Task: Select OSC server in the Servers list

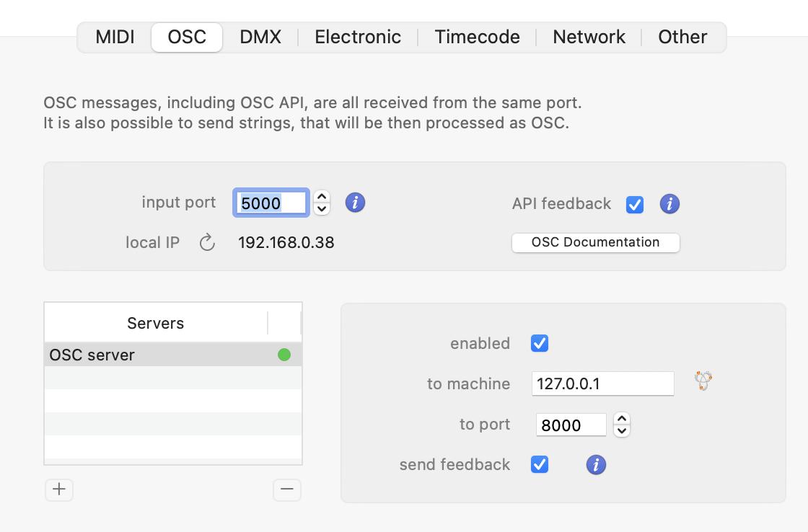Action: click(144, 355)
